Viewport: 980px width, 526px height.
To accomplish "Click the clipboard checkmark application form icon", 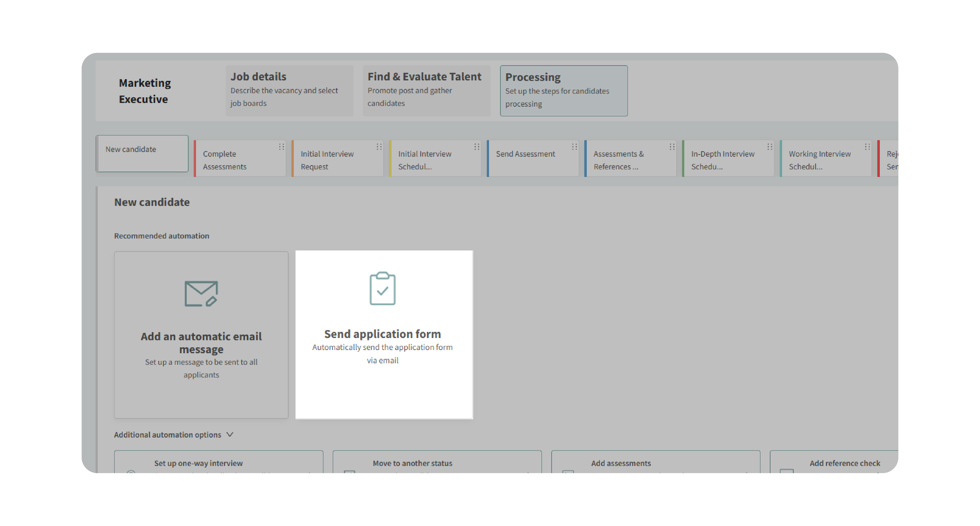I will click(x=382, y=288).
